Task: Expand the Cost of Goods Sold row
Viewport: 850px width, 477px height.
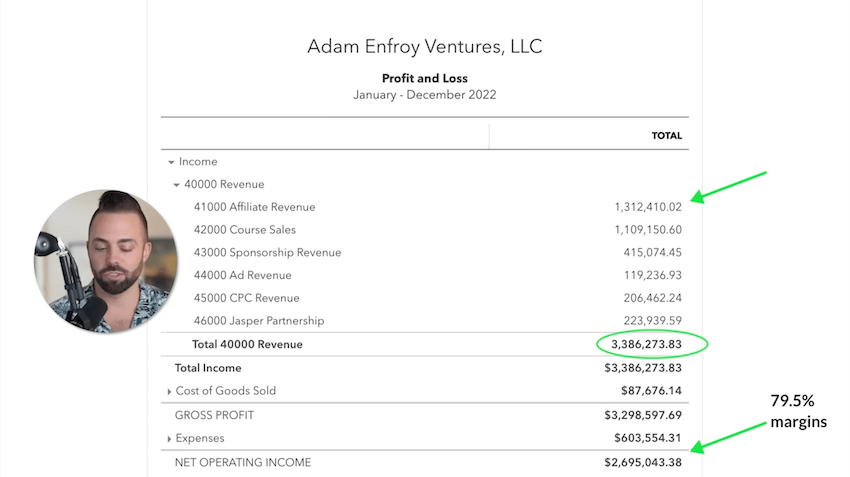Action: point(169,391)
